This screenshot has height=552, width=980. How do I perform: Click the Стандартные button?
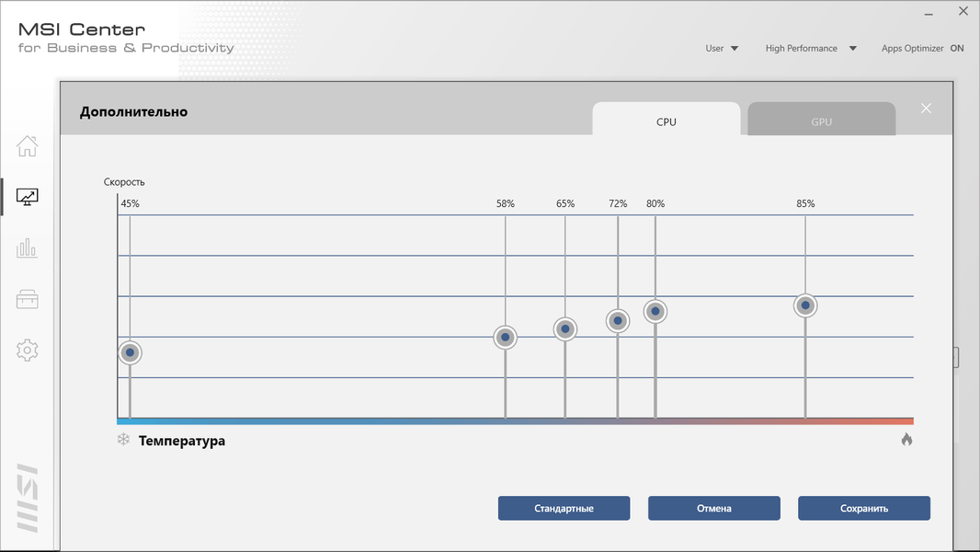pyautogui.click(x=564, y=508)
